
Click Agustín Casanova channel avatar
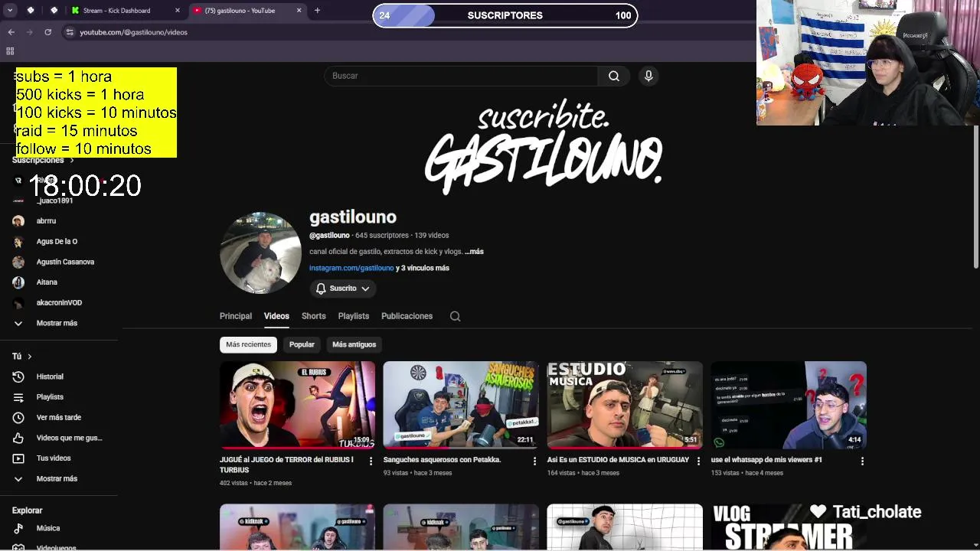18,262
